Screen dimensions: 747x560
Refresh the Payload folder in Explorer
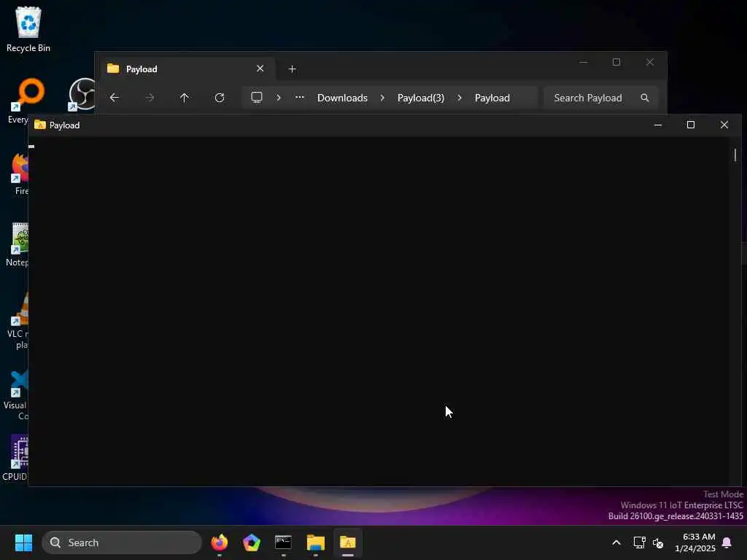[220, 98]
